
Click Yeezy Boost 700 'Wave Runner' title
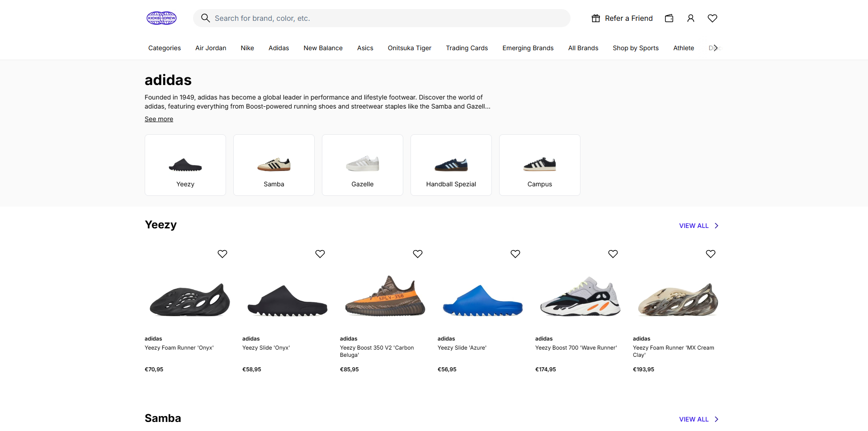(576, 348)
